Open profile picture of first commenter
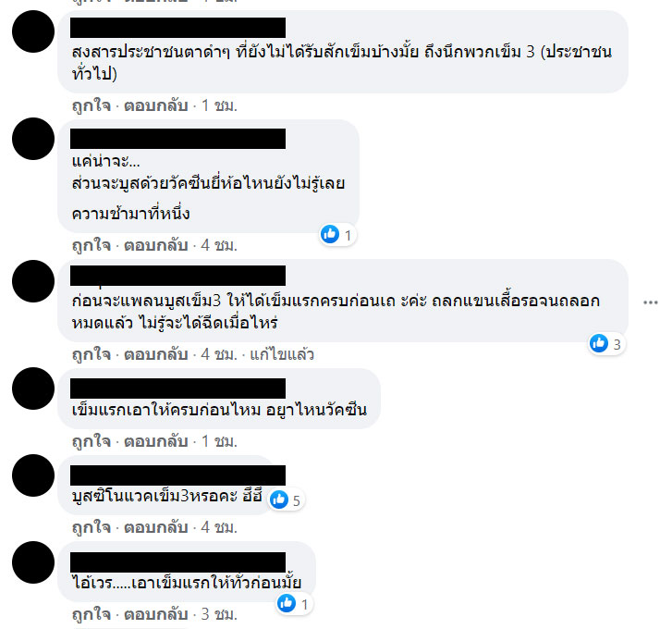The width and height of the screenshot is (672, 629). coord(33,31)
